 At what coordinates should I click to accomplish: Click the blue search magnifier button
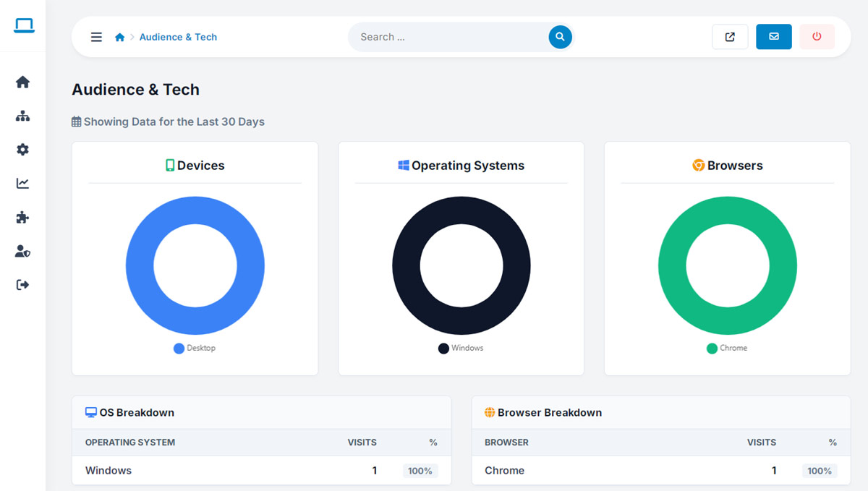pyautogui.click(x=560, y=37)
